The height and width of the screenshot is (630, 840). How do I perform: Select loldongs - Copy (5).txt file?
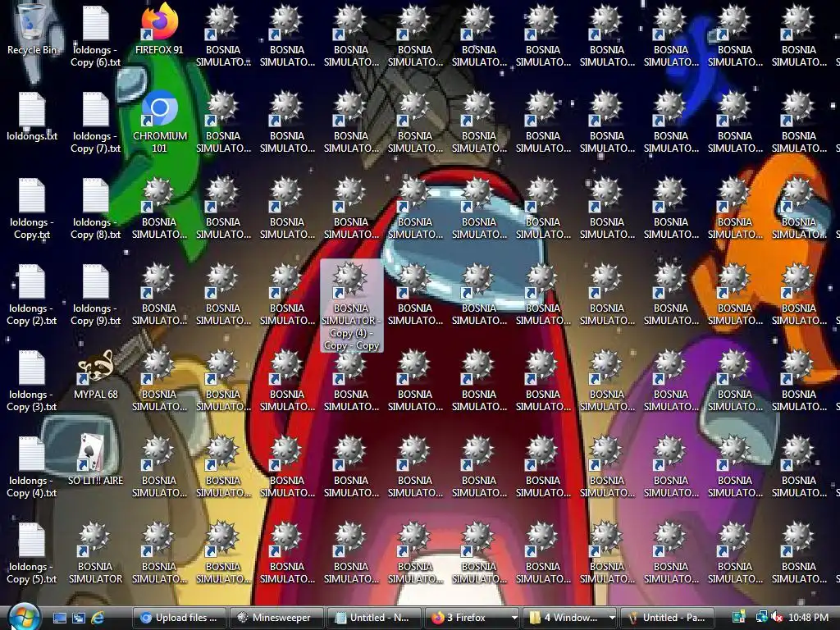tap(32, 553)
